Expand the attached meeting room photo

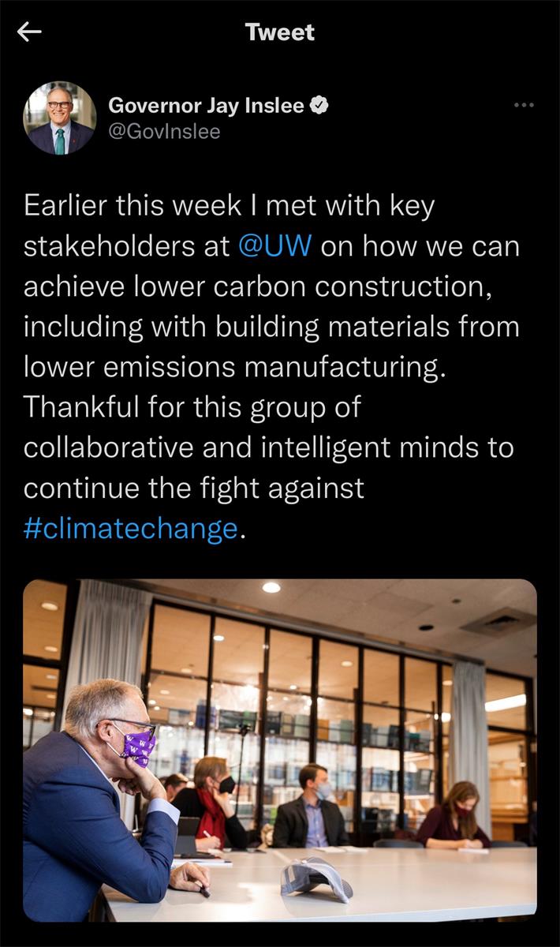280,750
